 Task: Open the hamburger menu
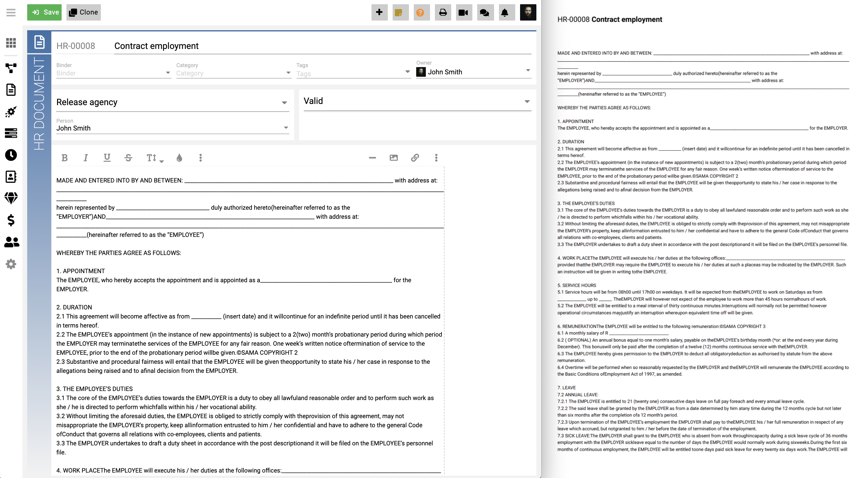[x=11, y=12]
